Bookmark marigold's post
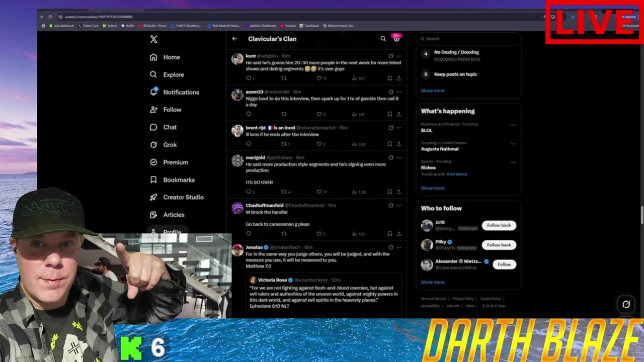 [x=389, y=192]
